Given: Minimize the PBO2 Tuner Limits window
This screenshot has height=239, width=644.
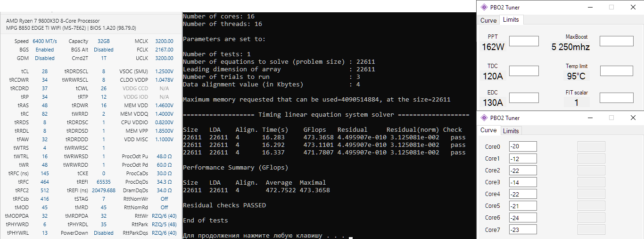Looking at the screenshot, I should pyautogui.click(x=589, y=8).
